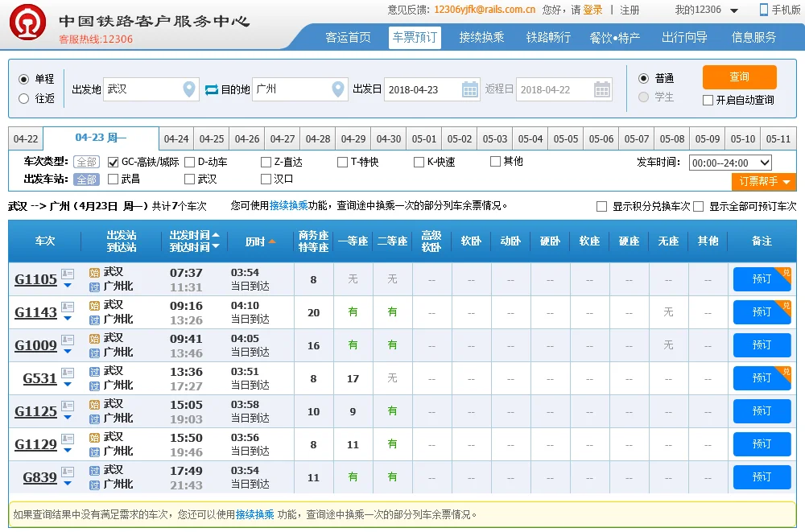
Task: Click the orange 查询 search button
Action: click(739, 77)
